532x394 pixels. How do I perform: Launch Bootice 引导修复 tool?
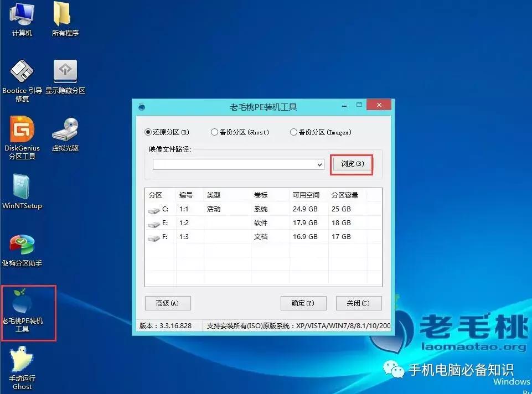point(22,72)
